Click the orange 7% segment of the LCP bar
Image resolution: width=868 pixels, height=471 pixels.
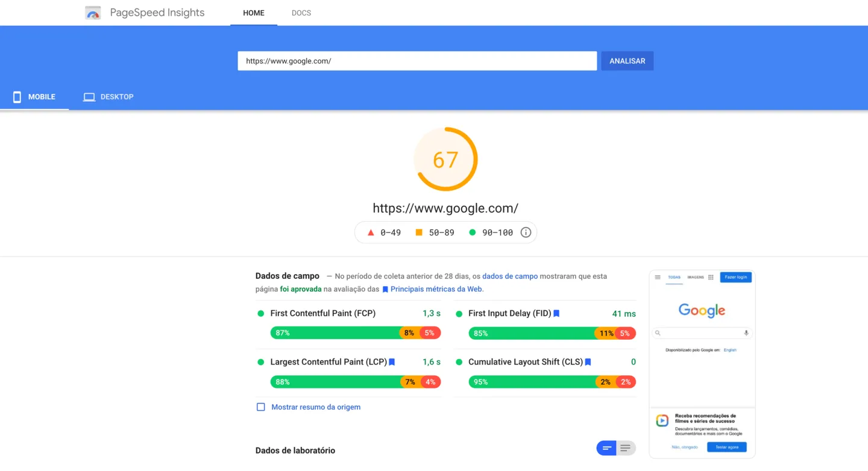pyautogui.click(x=410, y=382)
